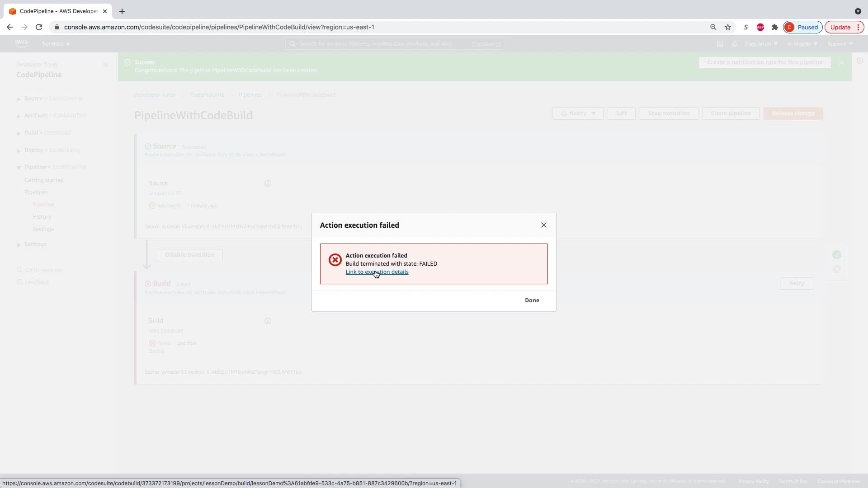Select the CodePipeline browser tab
868x488 pixels.
point(58,11)
